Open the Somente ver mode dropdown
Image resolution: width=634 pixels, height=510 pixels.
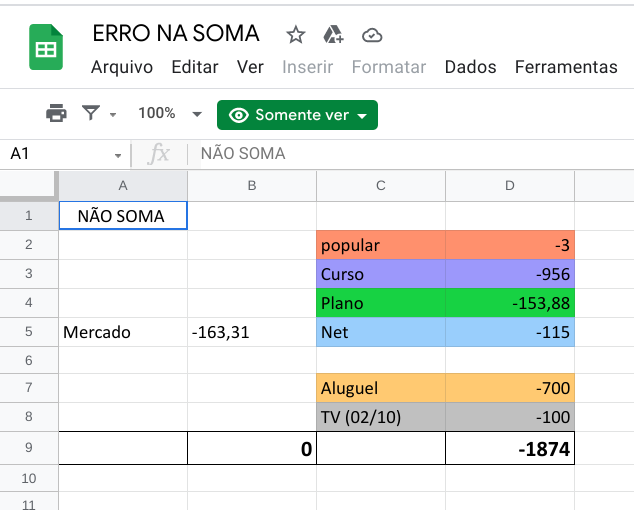click(297, 115)
